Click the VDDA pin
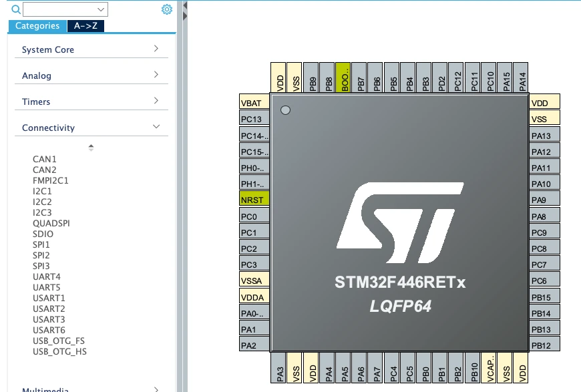 pyautogui.click(x=254, y=297)
